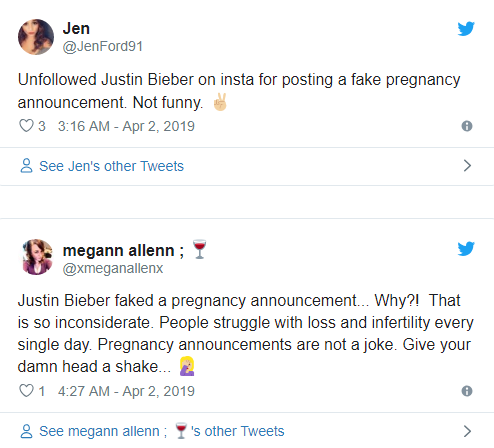Screen dimensions: 494x448
Task: Click the display name Jen
Action: 76,29
